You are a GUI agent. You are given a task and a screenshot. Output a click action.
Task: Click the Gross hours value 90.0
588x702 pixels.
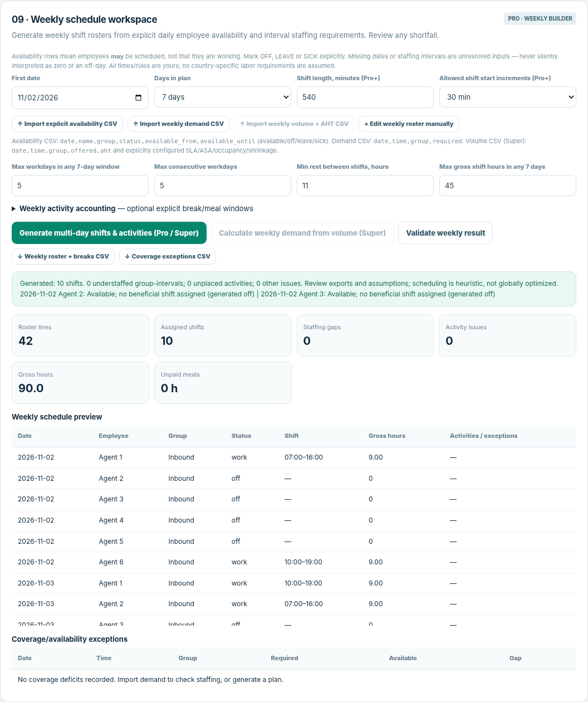click(x=31, y=388)
